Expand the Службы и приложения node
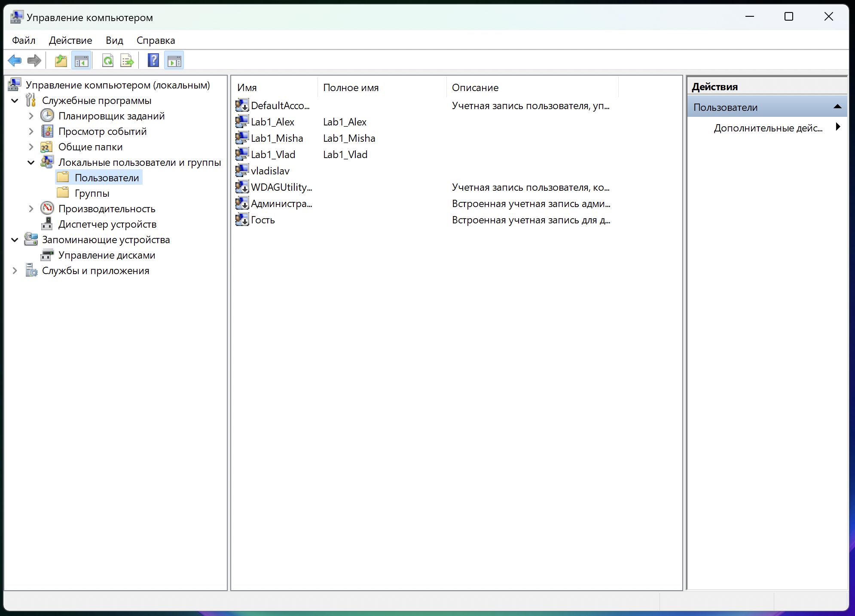The image size is (855, 616). [x=15, y=271]
